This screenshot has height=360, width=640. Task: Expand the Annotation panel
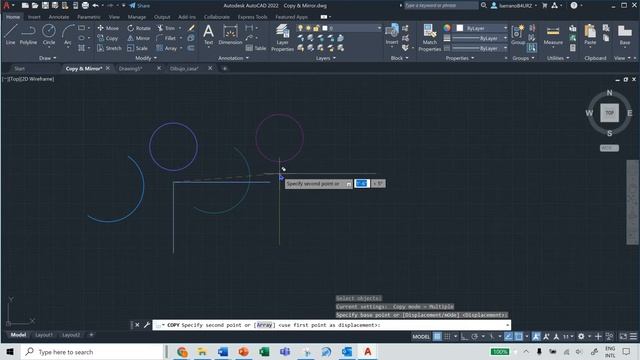pyautogui.click(x=233, y=58)
